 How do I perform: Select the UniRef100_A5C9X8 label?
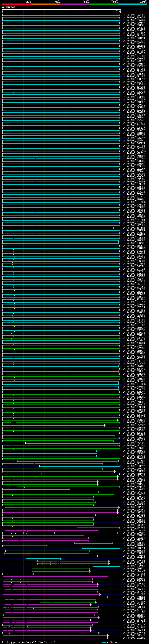click(134, 66)
